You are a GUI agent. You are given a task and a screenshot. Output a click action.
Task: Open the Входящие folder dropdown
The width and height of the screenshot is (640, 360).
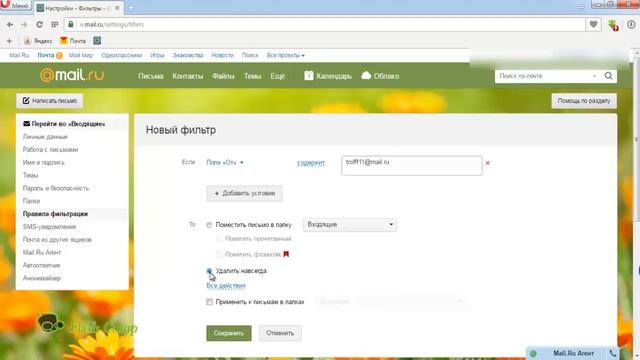point(350,224)
